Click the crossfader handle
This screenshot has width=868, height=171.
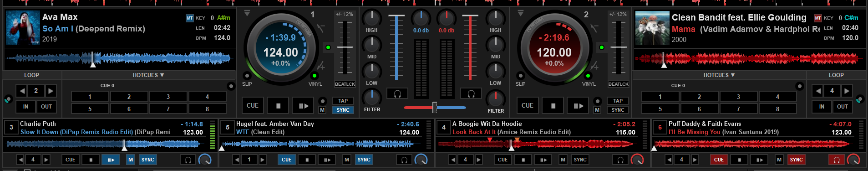(435, 108)
